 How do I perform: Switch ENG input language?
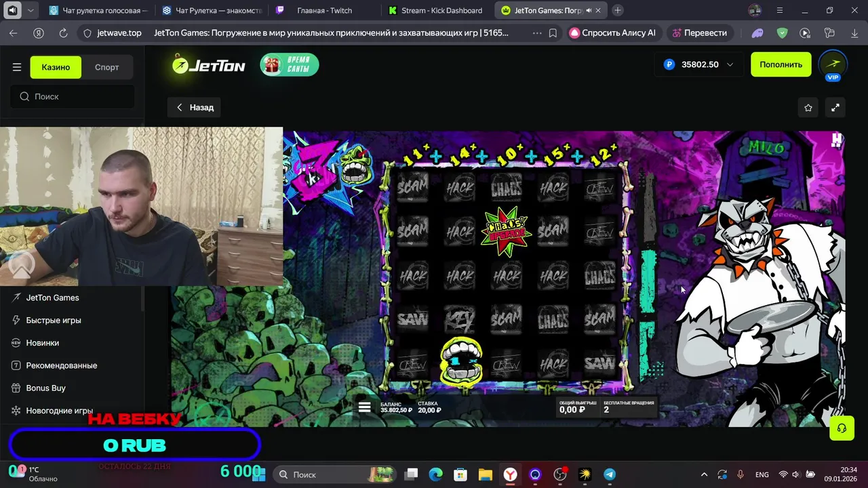[x=762, y=474]
